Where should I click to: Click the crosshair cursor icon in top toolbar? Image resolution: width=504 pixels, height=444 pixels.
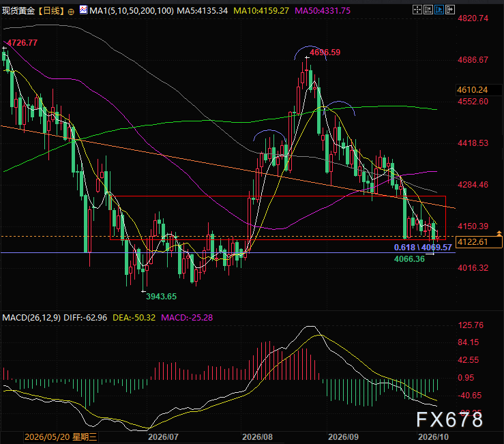(x=417, y=10)
